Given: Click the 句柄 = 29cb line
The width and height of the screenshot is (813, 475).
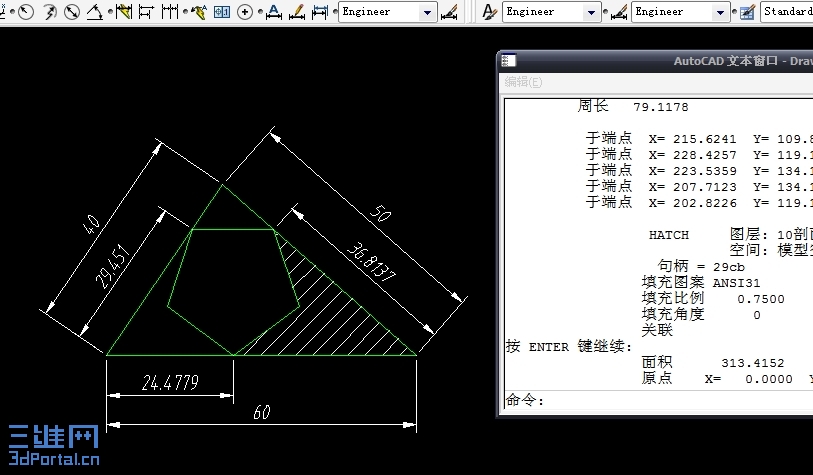Looking at the screenshot, I should (700, 267).
